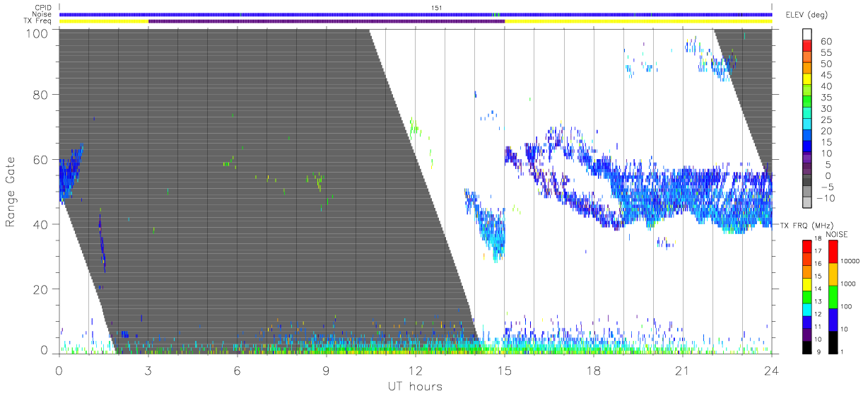The width and height of the screenshot is (868, 401).
Task: Click the "CPID" row label
Action: pyautogui.click(x=42, y=8)
